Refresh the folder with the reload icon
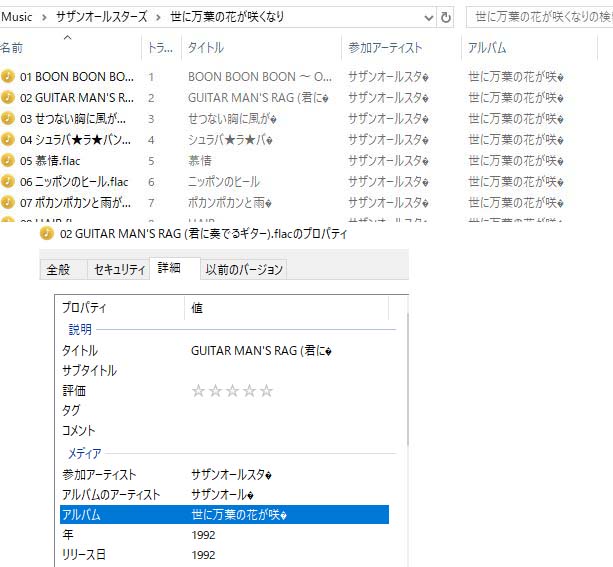This screenshot has width=613, height=567. click(445, 17)
